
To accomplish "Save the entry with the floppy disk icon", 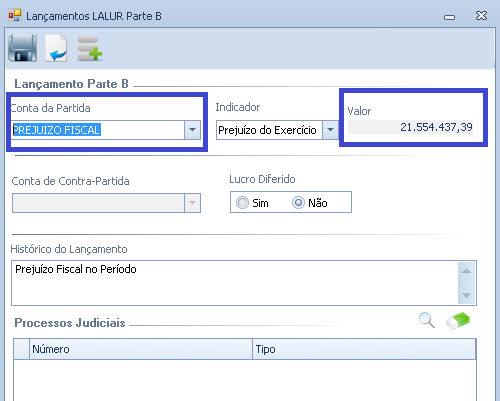I will click(23, 48).
